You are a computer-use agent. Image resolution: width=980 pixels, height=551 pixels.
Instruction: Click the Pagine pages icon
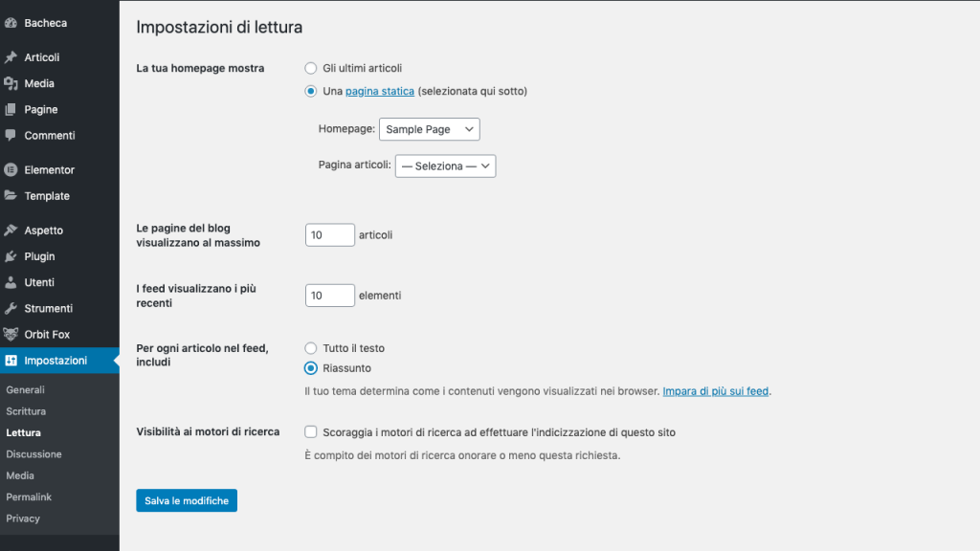click(11, 109)
